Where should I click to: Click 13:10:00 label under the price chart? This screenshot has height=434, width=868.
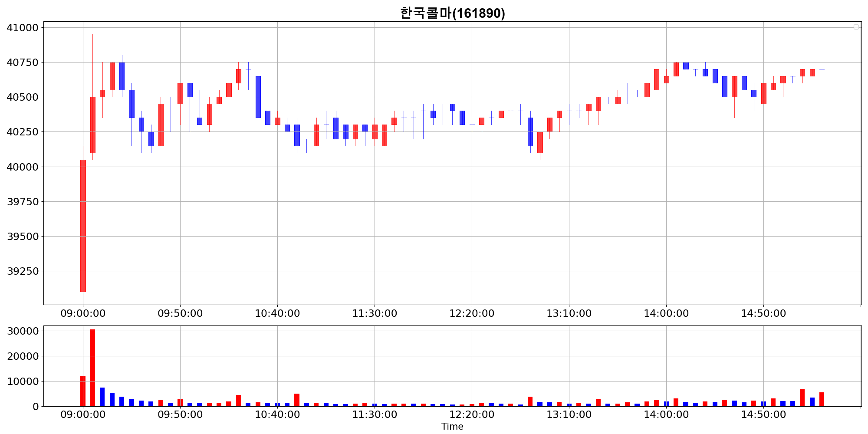(569, 313)
